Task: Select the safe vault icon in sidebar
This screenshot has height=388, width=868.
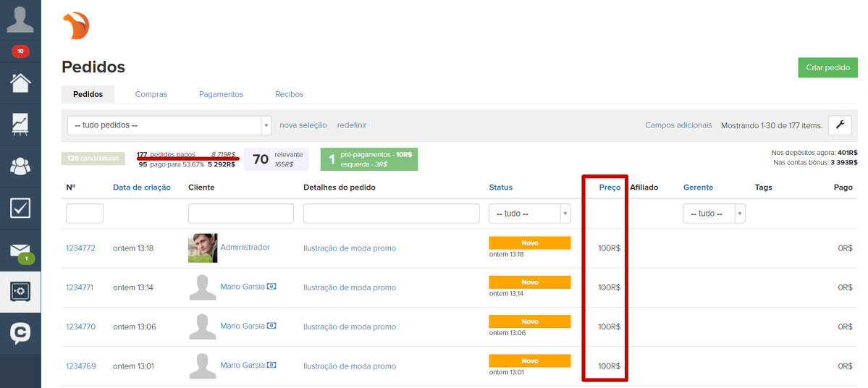Action: click(x=20, y=292)
